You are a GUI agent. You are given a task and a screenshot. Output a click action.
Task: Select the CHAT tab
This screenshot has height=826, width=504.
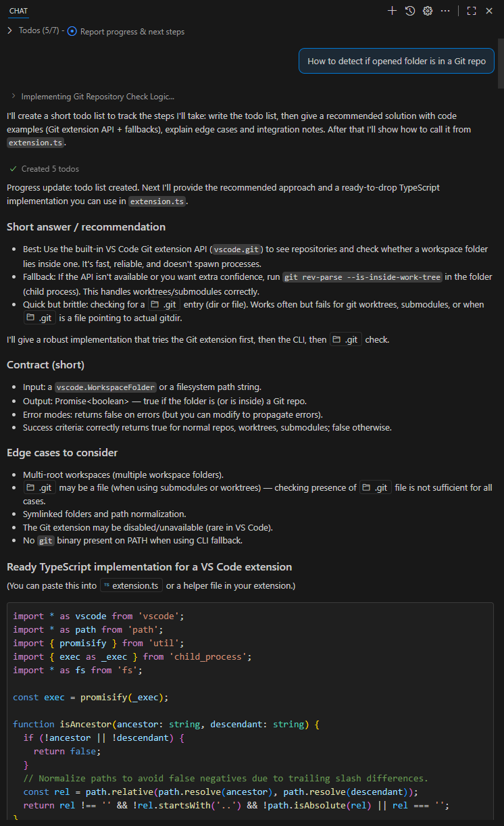coord(18,11)
